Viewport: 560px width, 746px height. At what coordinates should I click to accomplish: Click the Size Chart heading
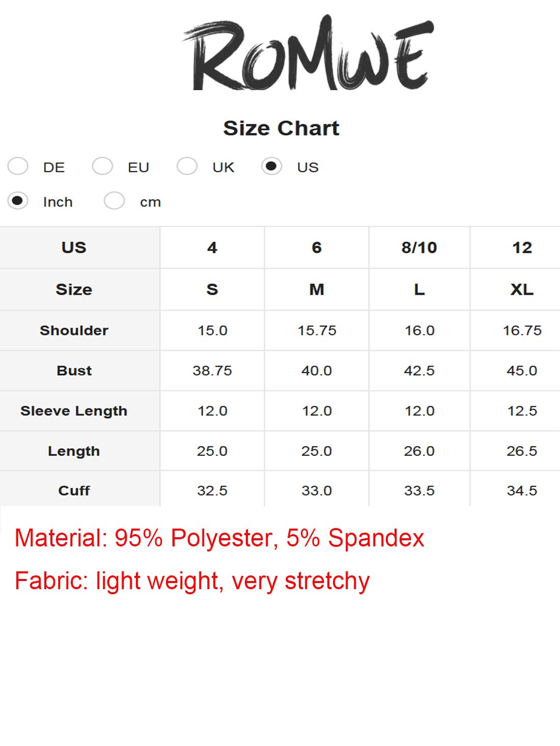[281, 128]
